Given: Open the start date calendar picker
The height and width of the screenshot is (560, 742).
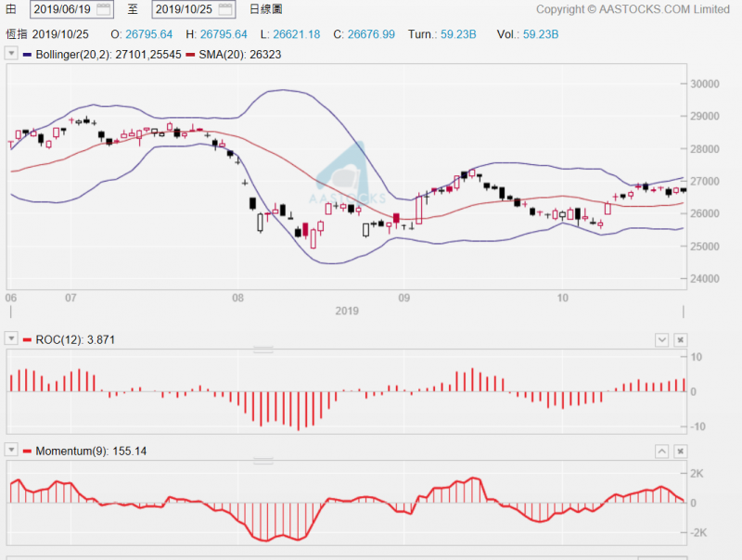Looking at the screenshot, I should 104,9.
